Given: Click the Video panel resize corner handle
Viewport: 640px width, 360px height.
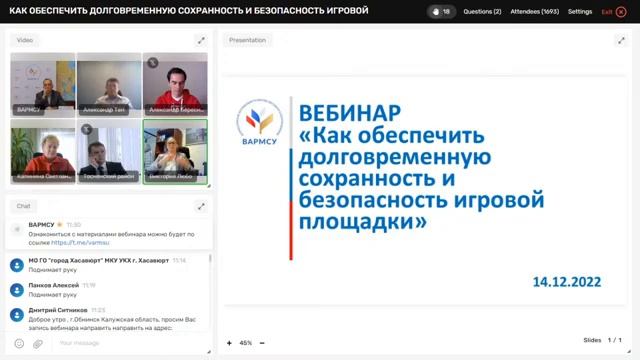Looking at the screenshot, I should pyautogui.click(x=209, y=186).
